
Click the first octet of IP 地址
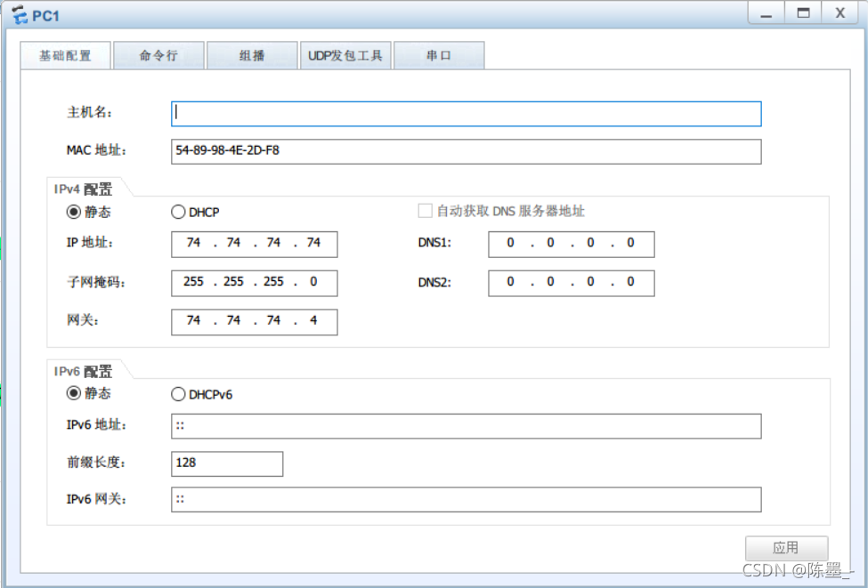coord(193,243)
